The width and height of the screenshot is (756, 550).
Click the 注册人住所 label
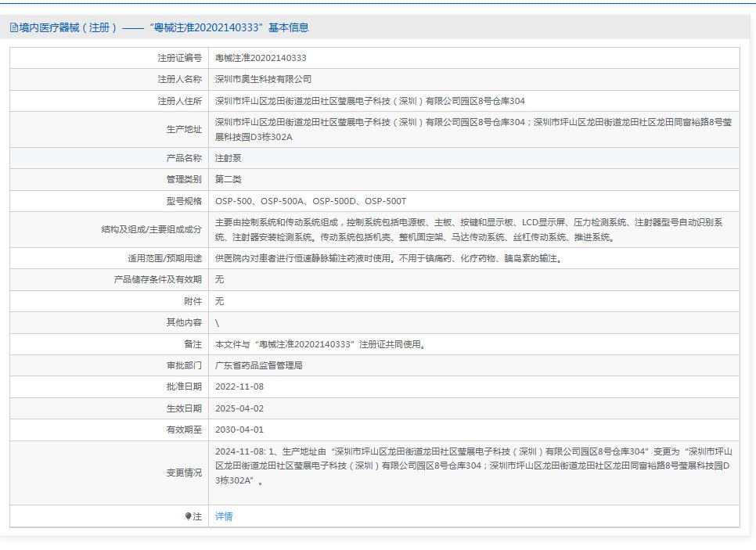(179, 101)
